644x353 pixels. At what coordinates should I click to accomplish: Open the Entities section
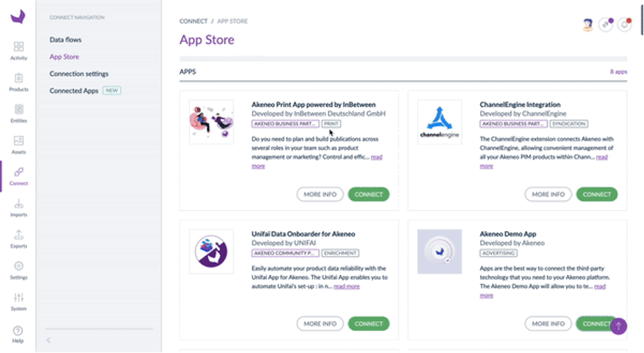(x=18, y=113)
